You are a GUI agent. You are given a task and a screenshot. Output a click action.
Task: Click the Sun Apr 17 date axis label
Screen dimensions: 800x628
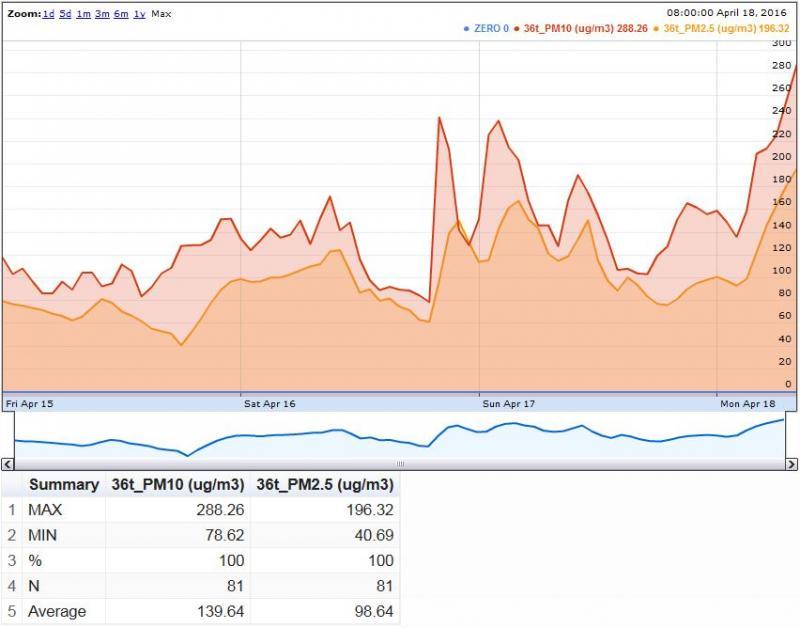(x=509, y=404)
